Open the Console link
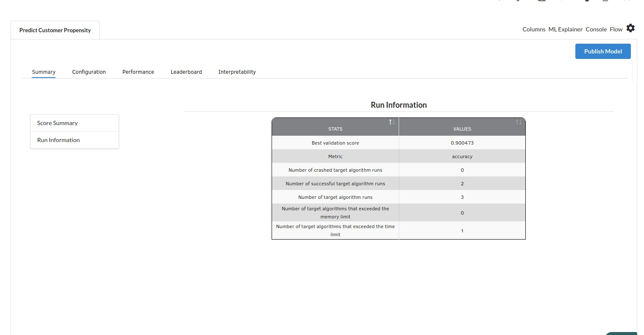This screenshot has width=644, height=335. (596, 29)
